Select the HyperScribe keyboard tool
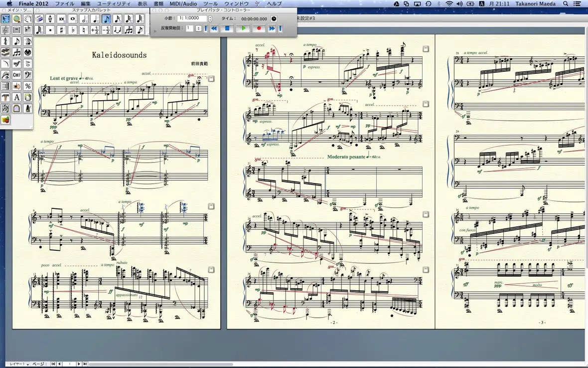 click(5, 52)
